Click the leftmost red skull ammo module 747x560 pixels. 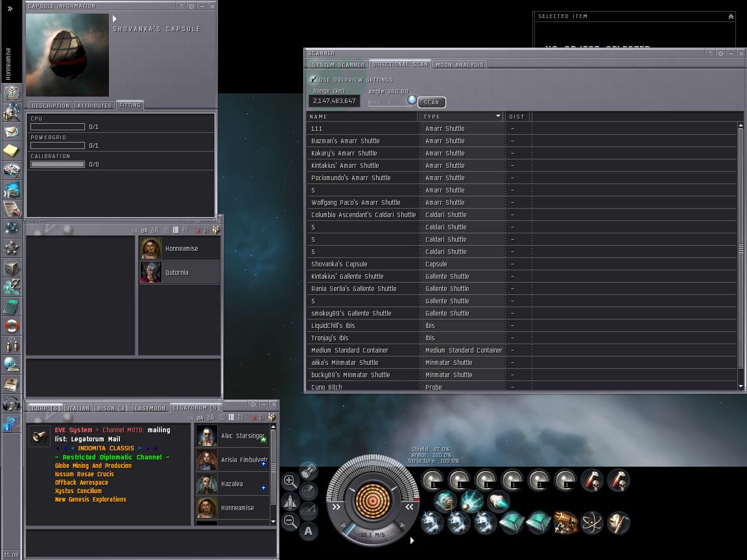[591, 480]
